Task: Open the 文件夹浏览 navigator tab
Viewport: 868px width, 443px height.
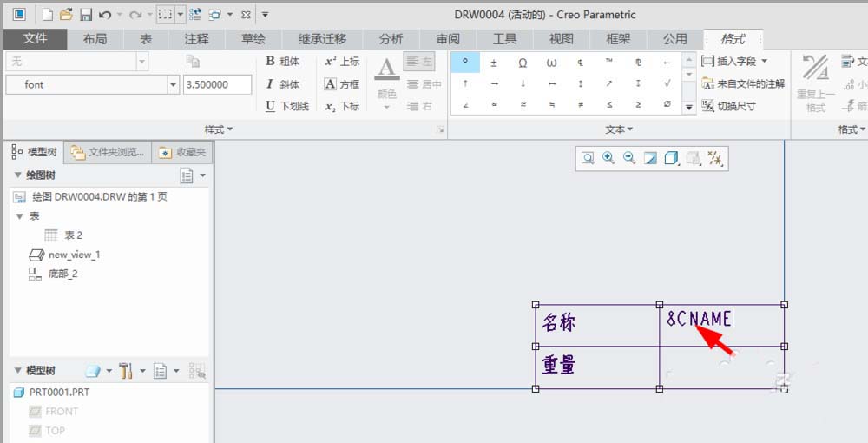Action: 108,152
